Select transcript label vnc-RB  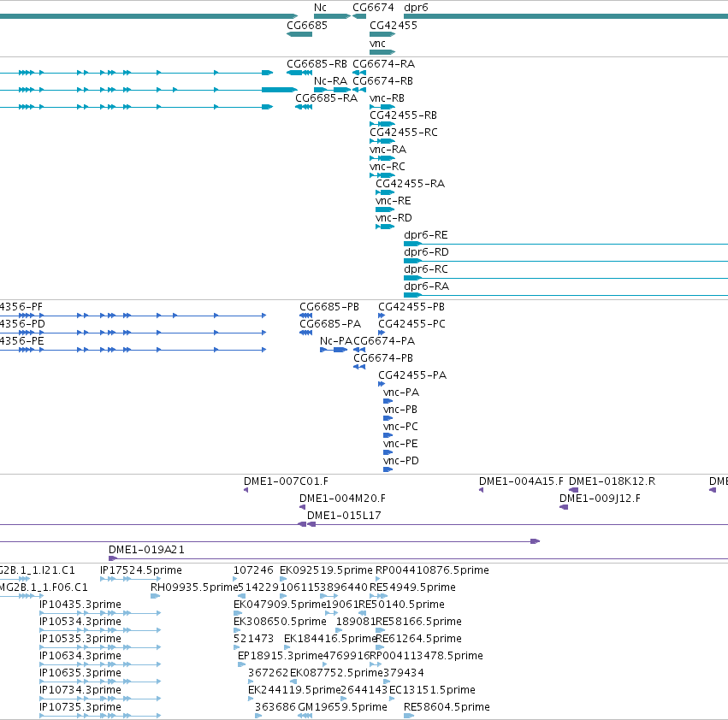[x=387, y=98]
